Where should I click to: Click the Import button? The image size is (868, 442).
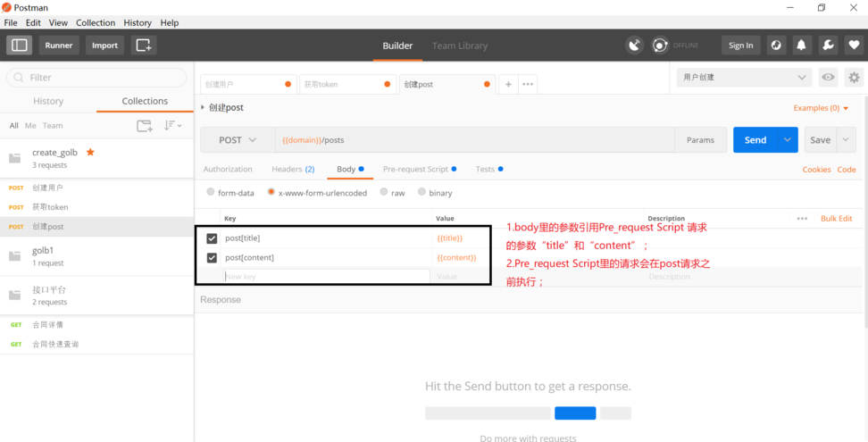click(104, 46)
